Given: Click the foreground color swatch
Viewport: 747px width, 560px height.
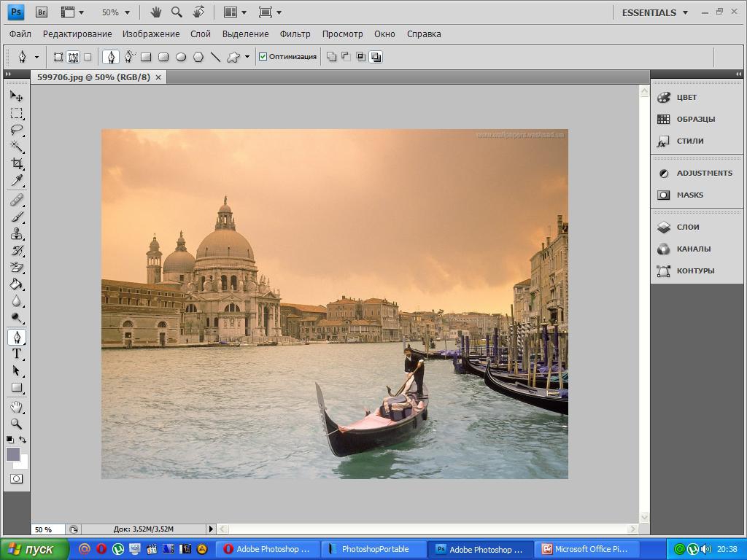Looking at the screenshot, I should click(x=13, y=454).
